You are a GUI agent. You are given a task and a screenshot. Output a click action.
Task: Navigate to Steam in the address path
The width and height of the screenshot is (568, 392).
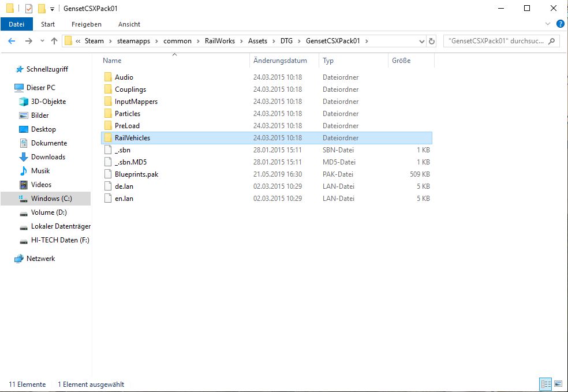tap(94, 41)
